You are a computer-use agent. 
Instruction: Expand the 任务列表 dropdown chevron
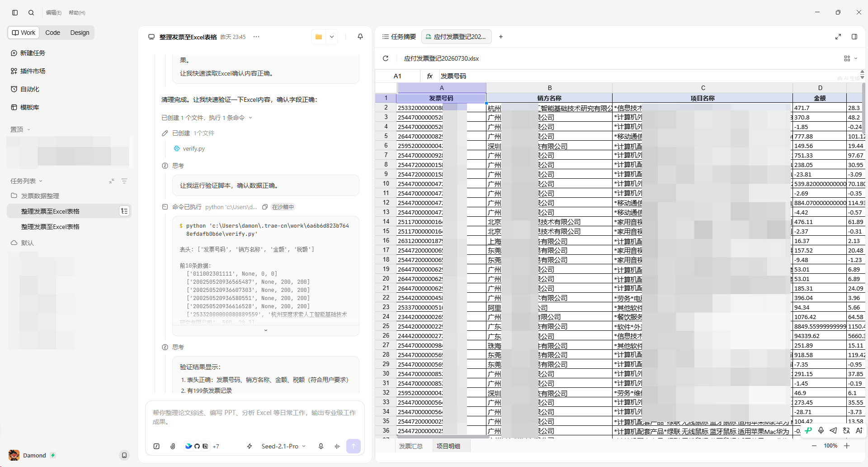[x=41, y=181]
